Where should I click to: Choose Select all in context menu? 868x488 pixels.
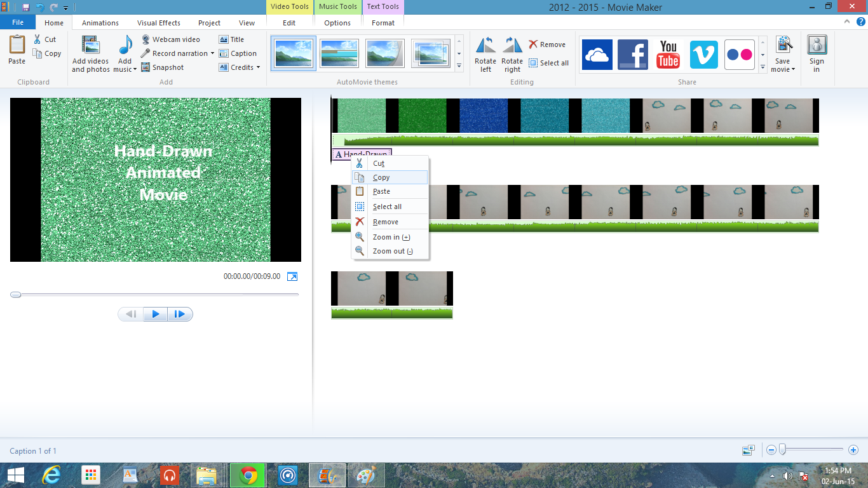[x=390, y=207]
